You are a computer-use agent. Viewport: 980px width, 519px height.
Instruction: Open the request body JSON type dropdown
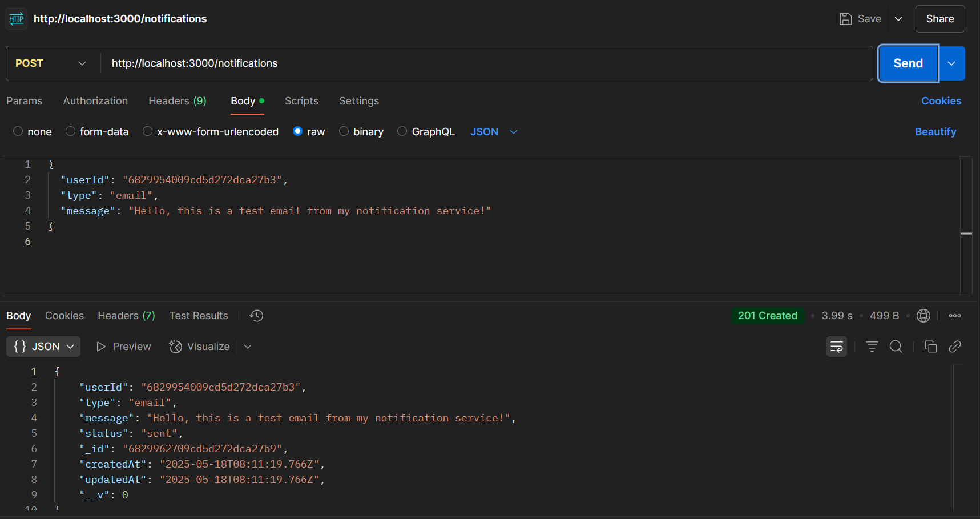pos(494,132)
